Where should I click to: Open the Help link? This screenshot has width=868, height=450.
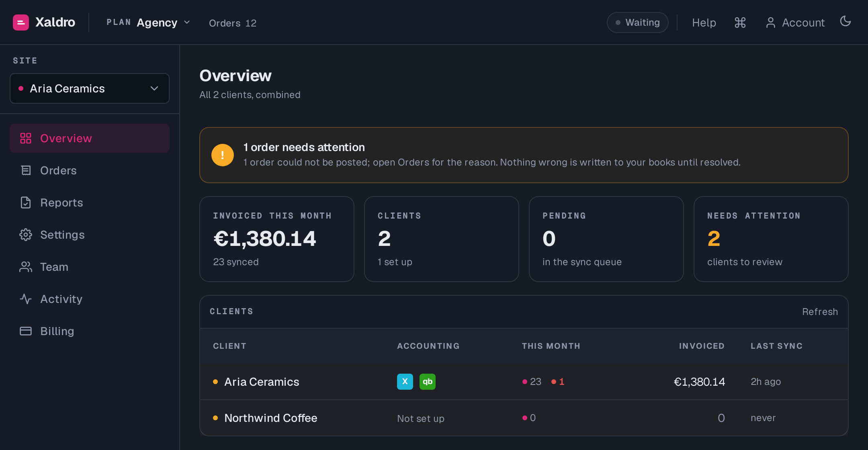pyautogui.click(x=704, y=22)
